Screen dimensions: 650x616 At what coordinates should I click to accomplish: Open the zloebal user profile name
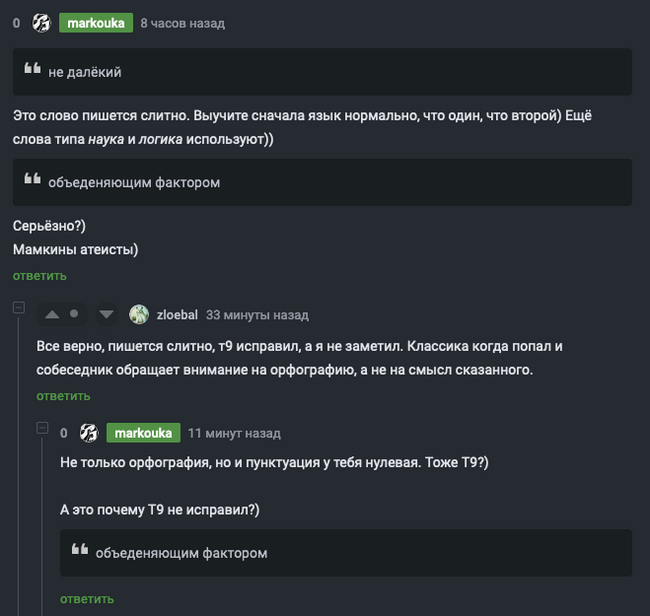(x=178, y=314)
